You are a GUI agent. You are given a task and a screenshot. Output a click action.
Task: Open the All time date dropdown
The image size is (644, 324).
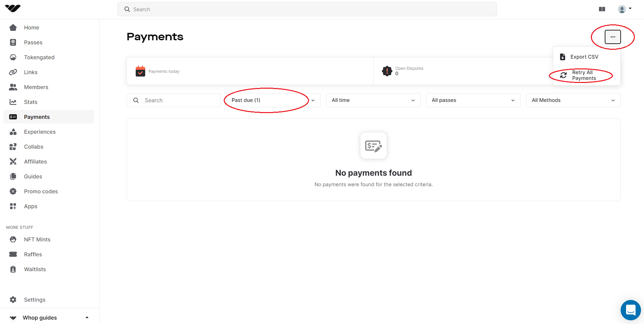coord(373,100)
